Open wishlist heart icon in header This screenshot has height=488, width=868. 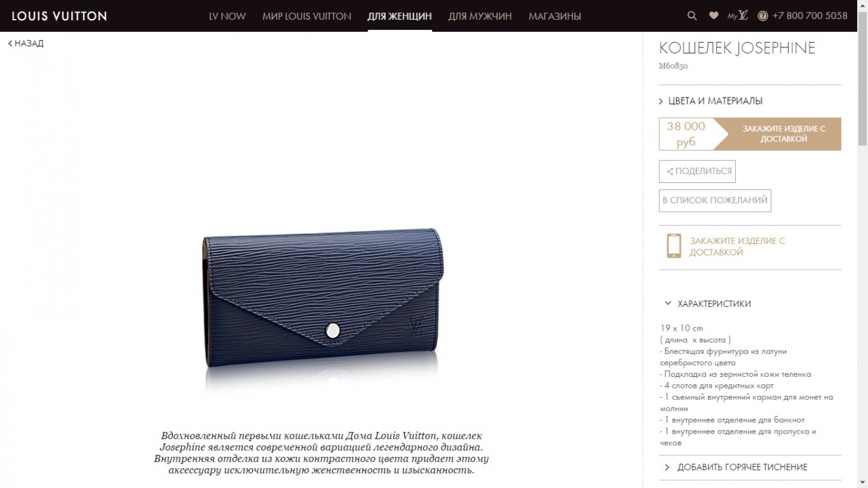pos(713,16)
